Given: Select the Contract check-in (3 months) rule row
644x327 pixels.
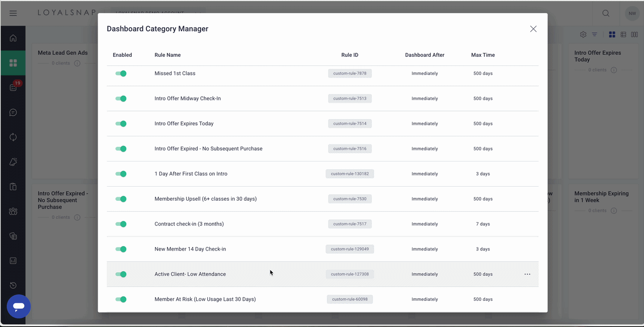Looking at the screenshot, I should click(x=189, y=224).
